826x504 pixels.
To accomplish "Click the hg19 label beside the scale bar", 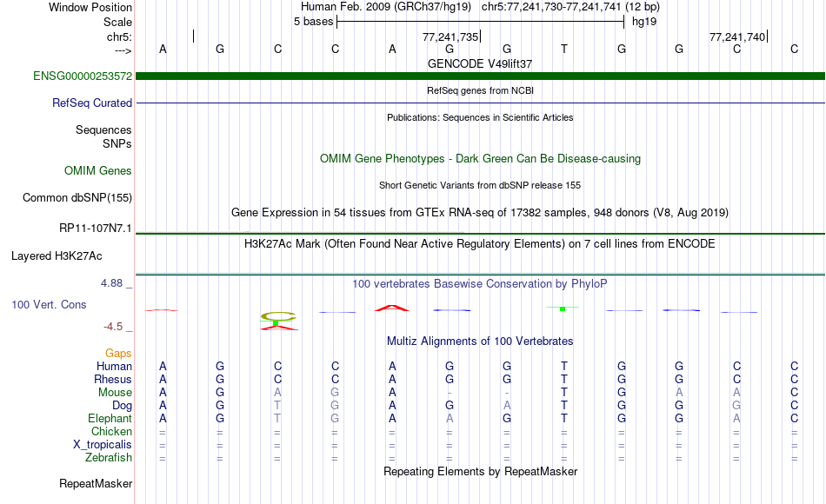I will (644, 22).
